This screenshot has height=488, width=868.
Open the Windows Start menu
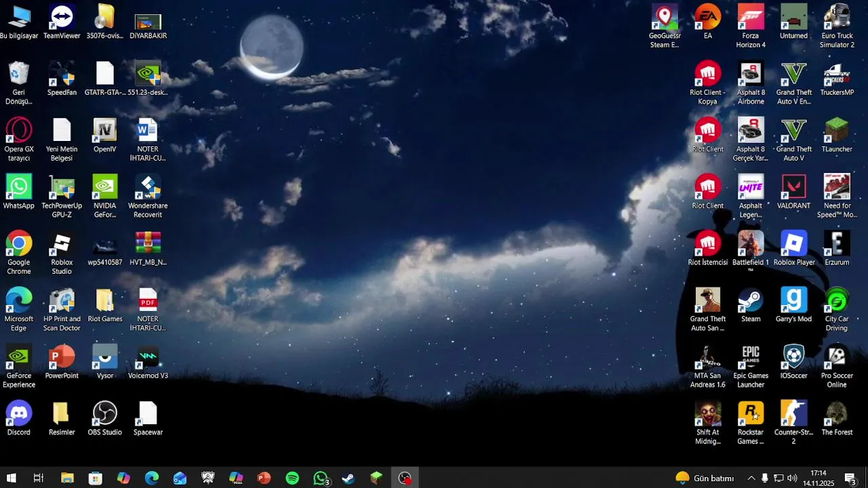12,479
